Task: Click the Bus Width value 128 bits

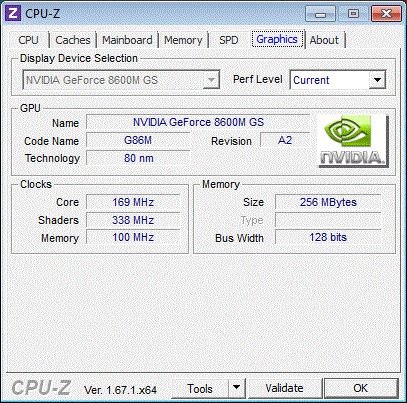Action: point(328,237)
